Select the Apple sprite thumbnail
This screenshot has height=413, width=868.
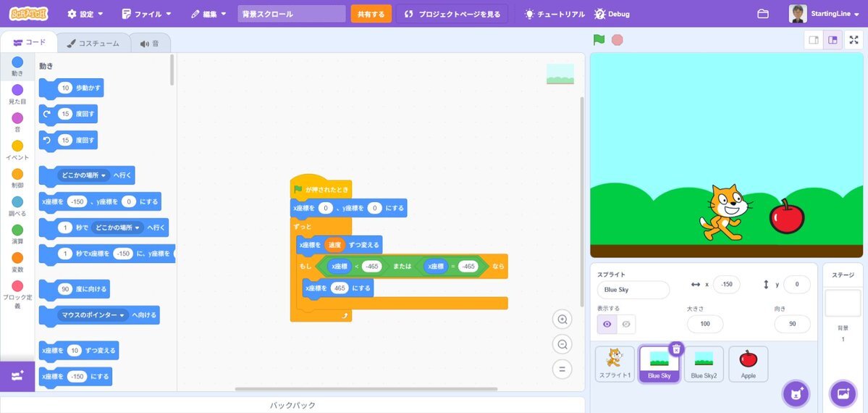tap(749, 364)
